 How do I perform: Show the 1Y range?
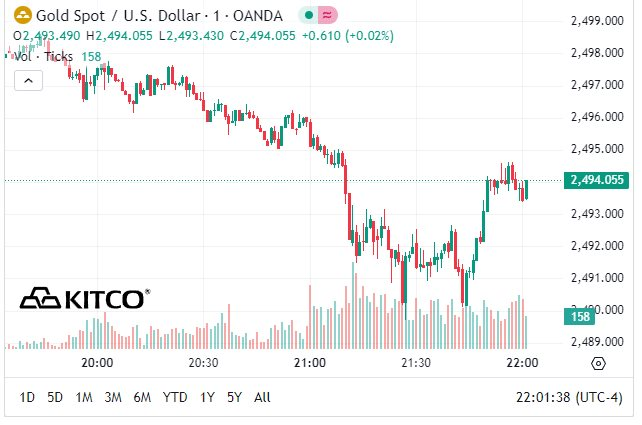tap(207, 397)
